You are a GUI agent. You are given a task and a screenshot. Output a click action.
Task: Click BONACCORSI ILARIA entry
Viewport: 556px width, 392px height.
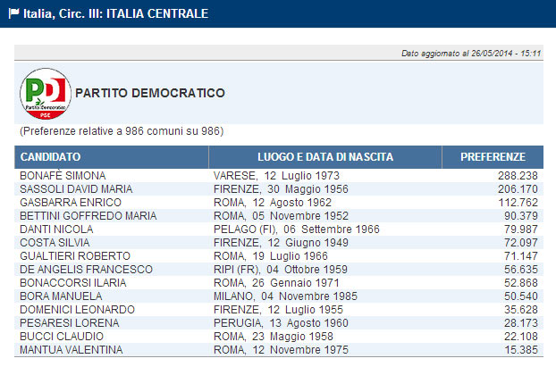68,283
